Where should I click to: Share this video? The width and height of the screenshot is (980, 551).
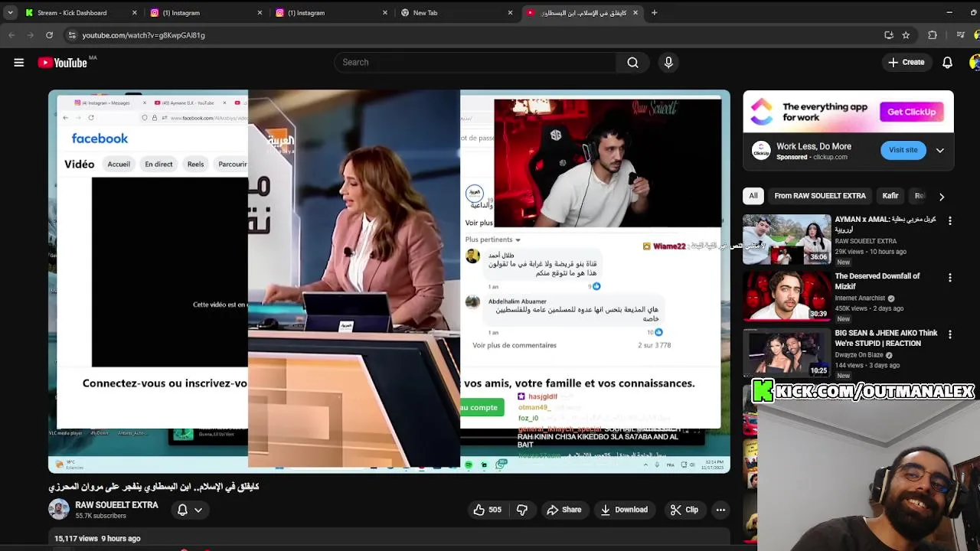click(564, 510)
